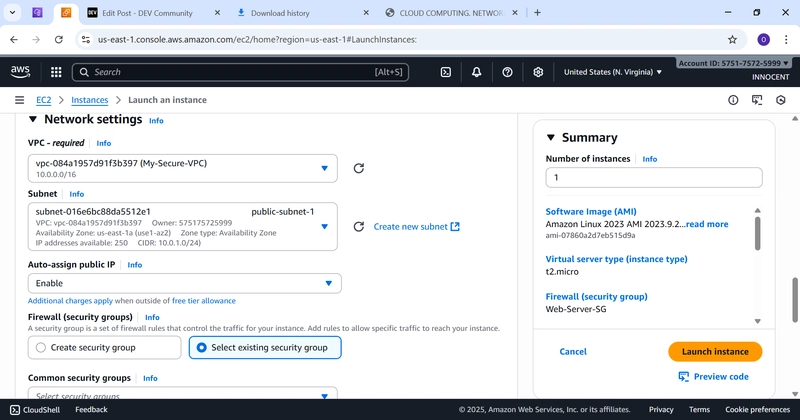Open Info link next to VPC - required

pos(104,143)
